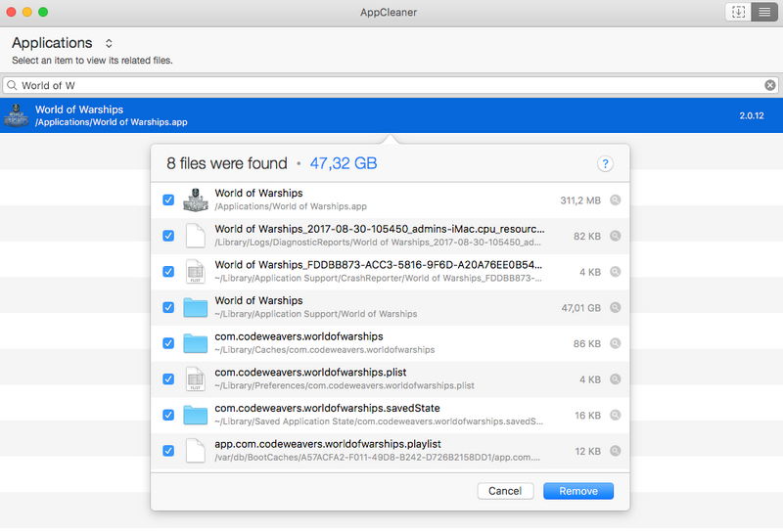Close the AppCleaner window with the red button

[x=11, y=12]
